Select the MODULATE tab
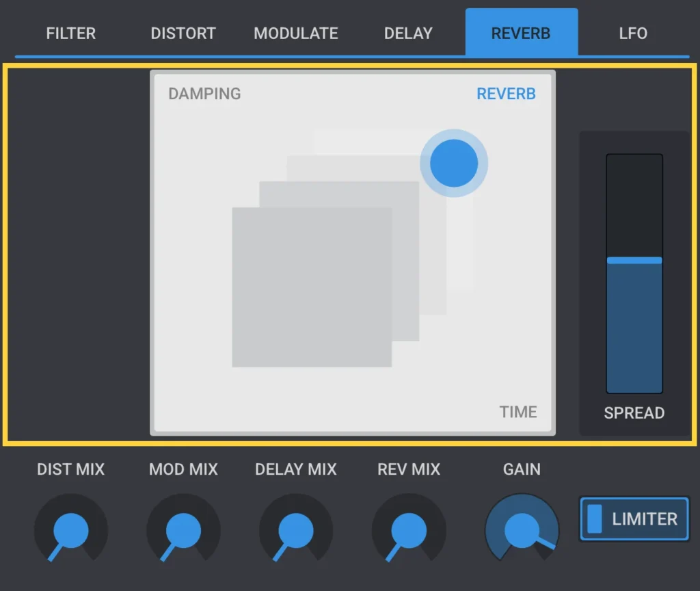The image size is (700, 591). [x=295, y=33]
